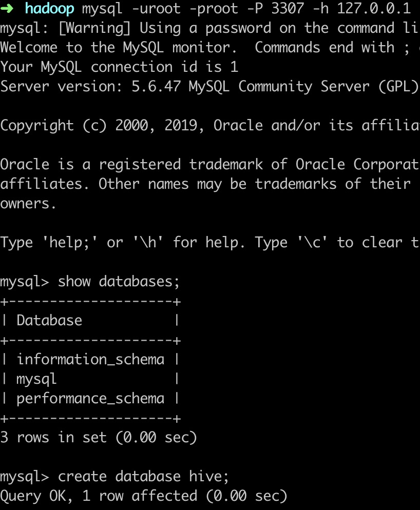The image size is (420, 510).
Task: Click server version number 5.6.47
Action: pyautogui.click(x=156, y=87)
